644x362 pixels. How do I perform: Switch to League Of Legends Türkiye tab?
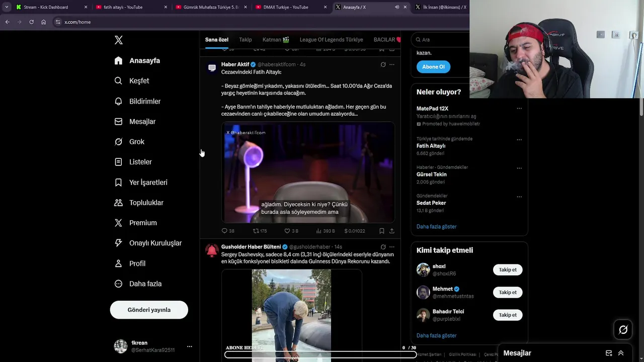click(x=331, y=40)
